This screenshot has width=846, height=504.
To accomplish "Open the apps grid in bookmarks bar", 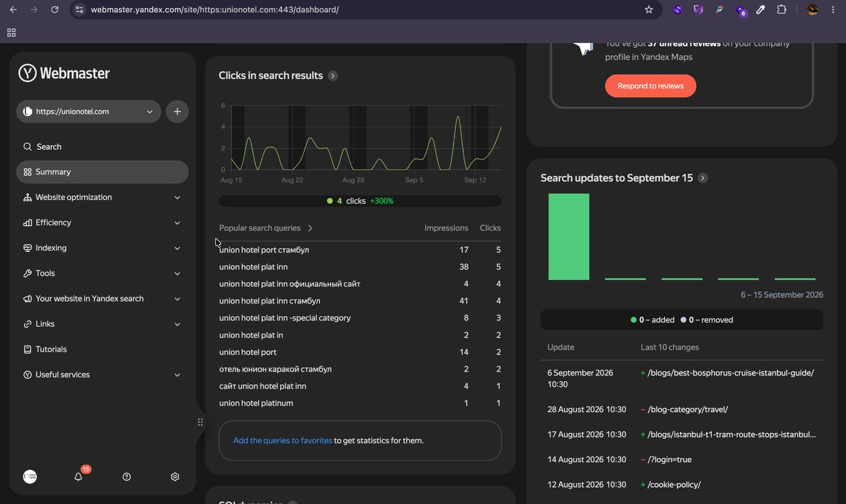I will coord(11,33).
